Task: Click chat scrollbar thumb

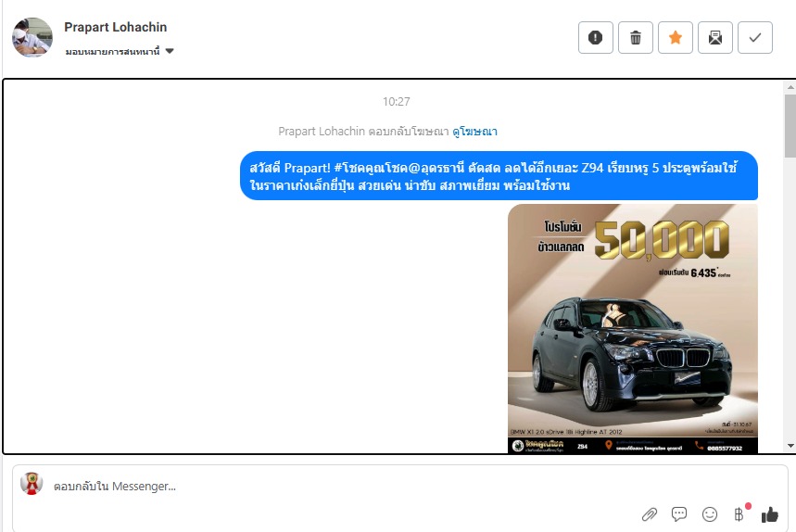Action: click(790, 125)
